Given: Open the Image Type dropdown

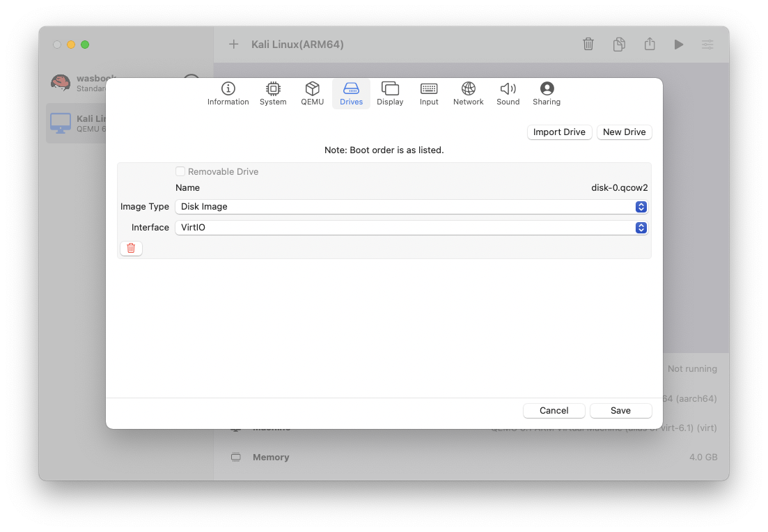Looking at the screenshot, I should tap(412, 207).
